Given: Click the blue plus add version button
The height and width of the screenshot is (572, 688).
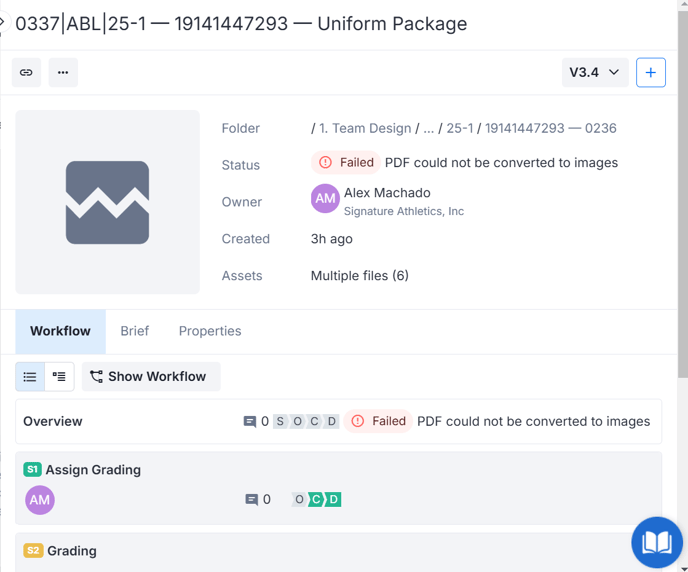Looking at the screenshot, I should tap(650, 73).
